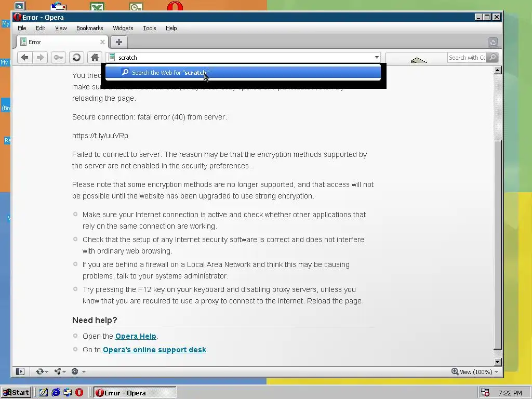Go back with the Back arrow button

click(x=24, y=57)
